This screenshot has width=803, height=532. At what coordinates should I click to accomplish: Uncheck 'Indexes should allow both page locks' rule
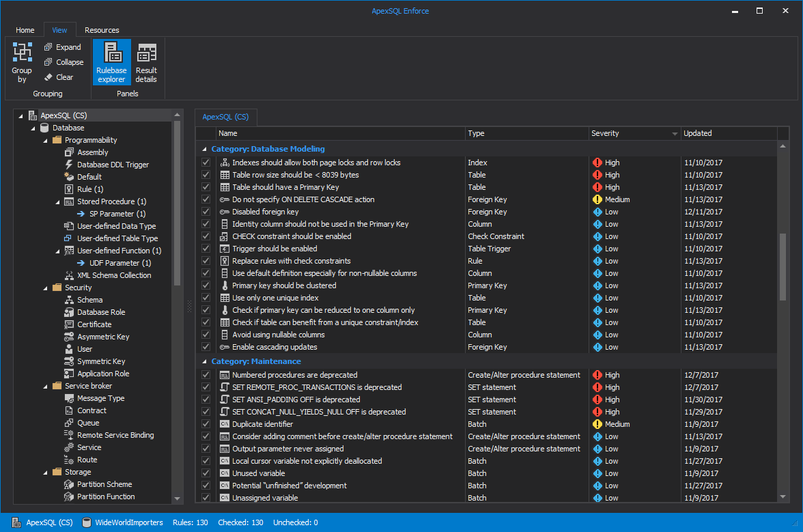coord(206,163)
